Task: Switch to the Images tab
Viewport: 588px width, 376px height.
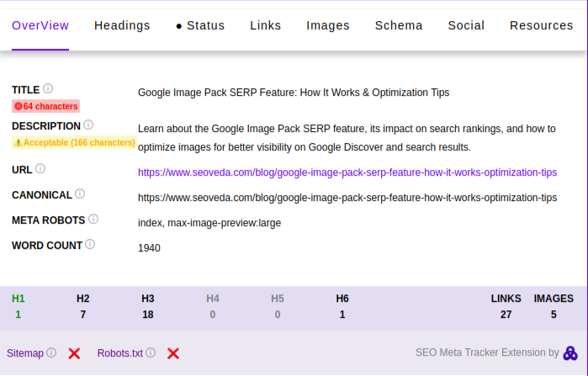Action: pyautogui.click(x=328, y=25)
